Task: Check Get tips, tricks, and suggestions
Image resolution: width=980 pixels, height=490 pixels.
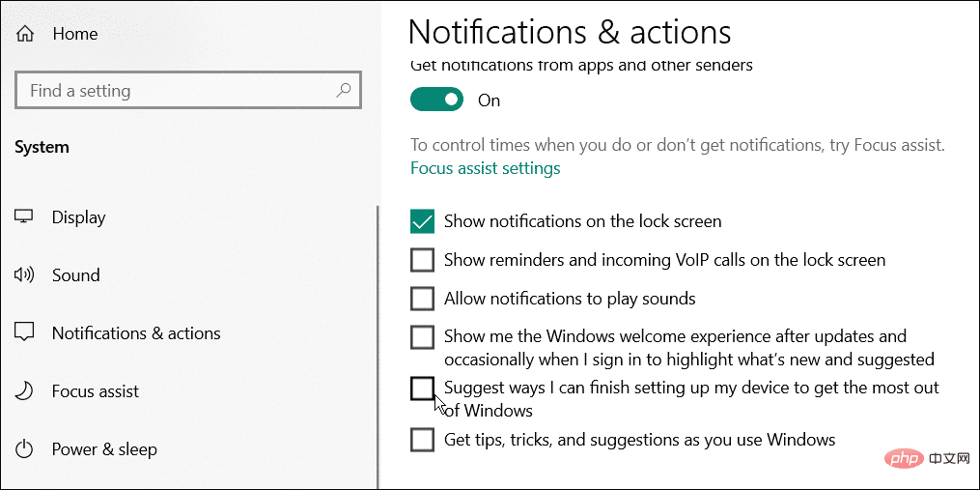Action: (422, 440)
